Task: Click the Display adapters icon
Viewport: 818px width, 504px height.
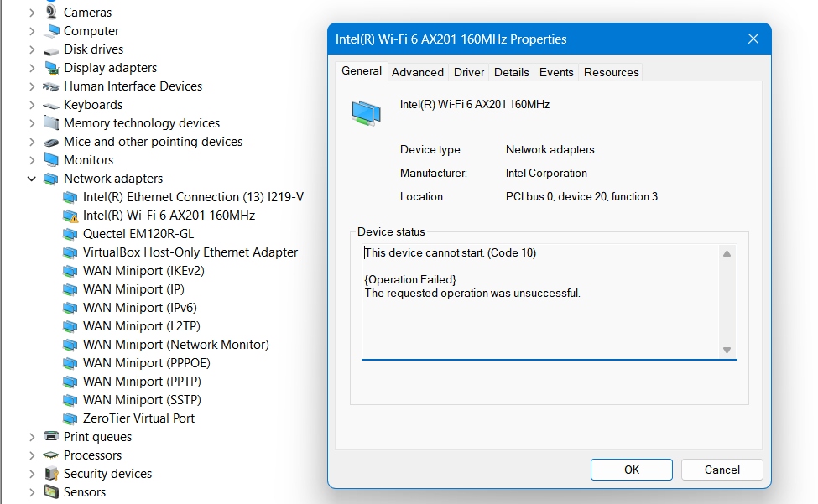Action: click(x=50, y=68)
